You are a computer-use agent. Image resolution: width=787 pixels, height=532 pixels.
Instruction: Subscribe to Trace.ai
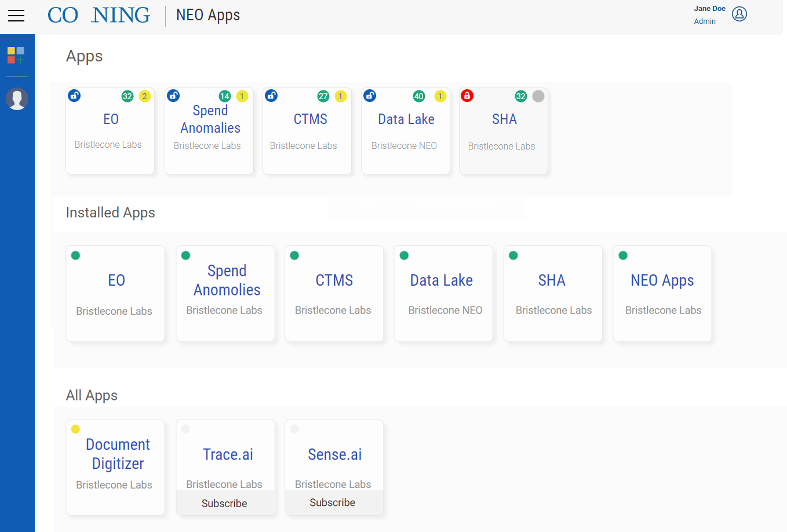224,503
